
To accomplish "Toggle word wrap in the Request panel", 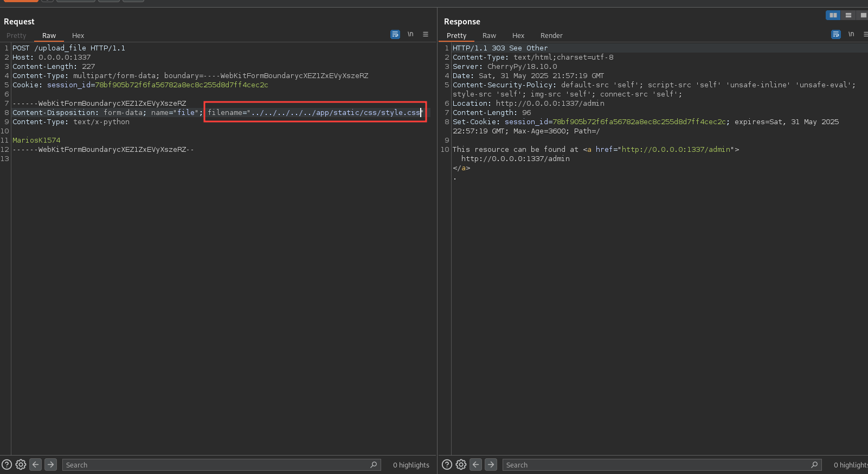I will (x=395, y=34).
